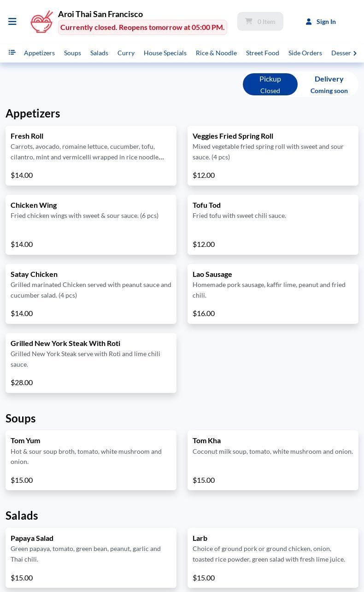Select the Rice & Noodle link
Image resolution: width=364 pixels, height=592 pixels.
[216, 53]
